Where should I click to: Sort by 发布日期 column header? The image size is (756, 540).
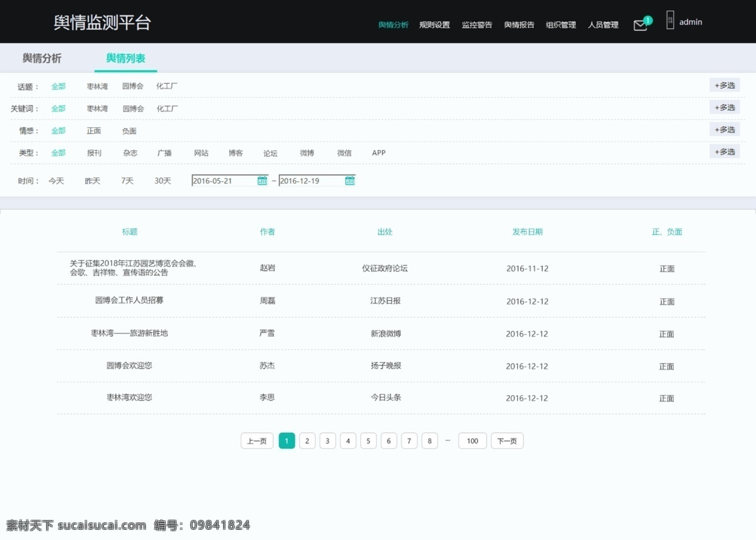527,232
